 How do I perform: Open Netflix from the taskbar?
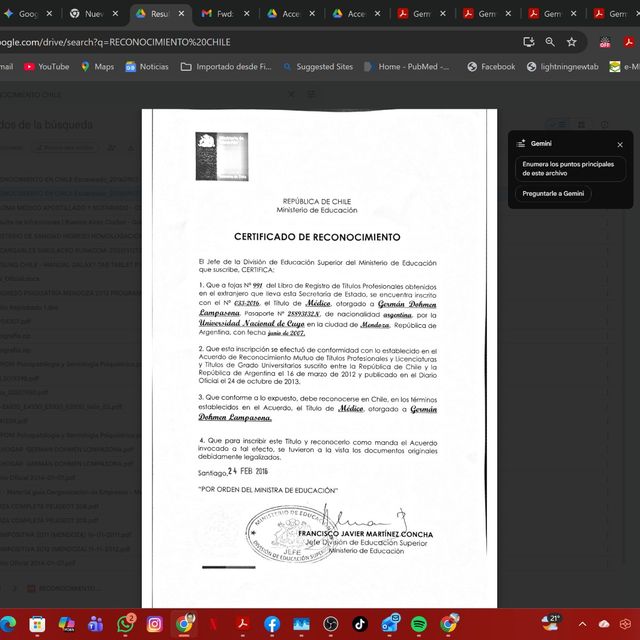point(213,624)
